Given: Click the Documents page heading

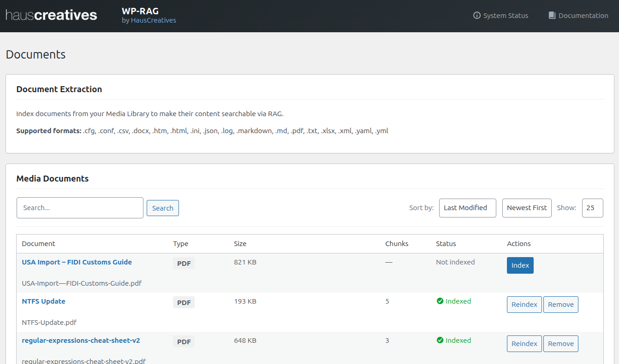Looking at the screenshot, I should click(36, 54).
